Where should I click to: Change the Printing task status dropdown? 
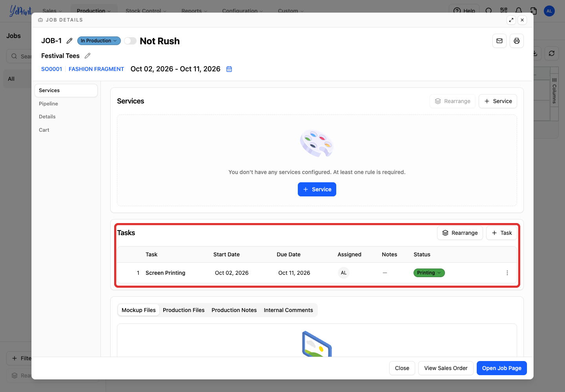(x=429, y=273)
